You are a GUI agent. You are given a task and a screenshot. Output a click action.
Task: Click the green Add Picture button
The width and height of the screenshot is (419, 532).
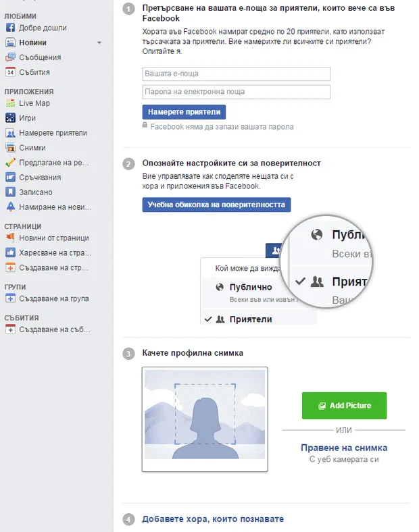pyautogui.click(x=344, y=406)
